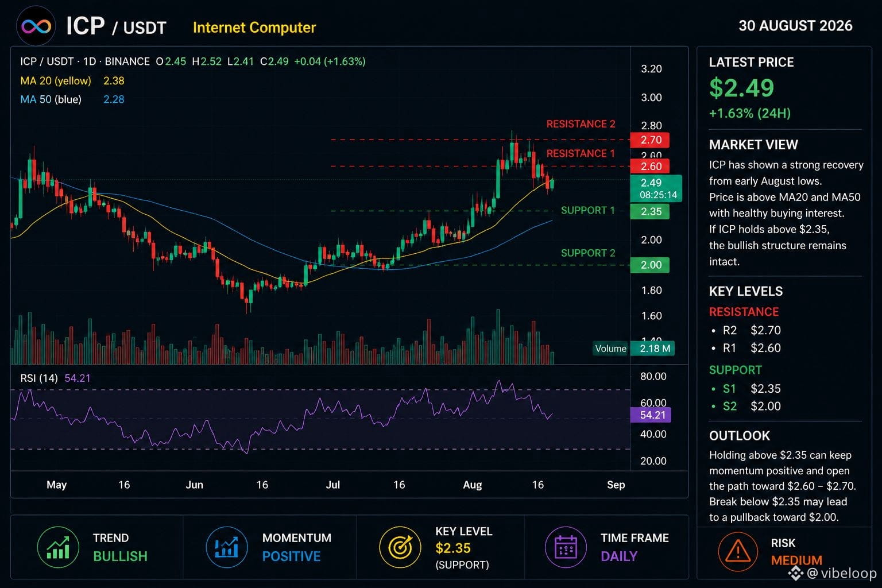Click the MARKET VIEW heading
This screenshot has height=588, width=882.
tap(754, 145)
